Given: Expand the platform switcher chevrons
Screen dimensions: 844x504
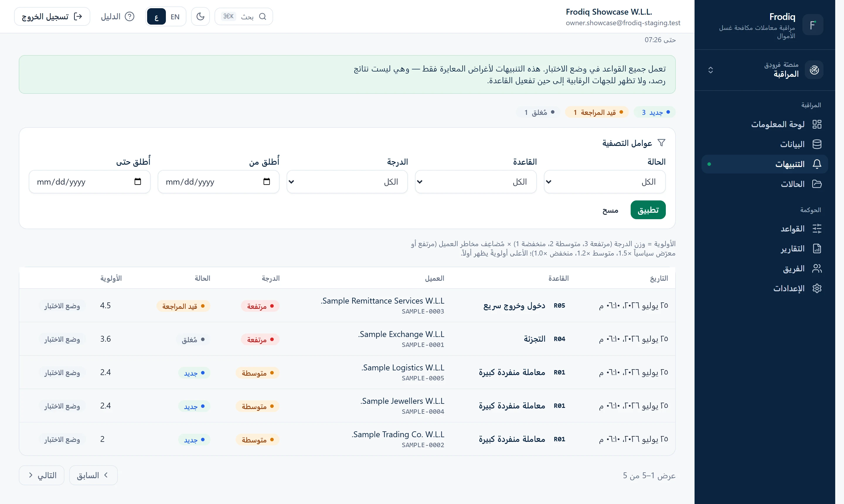Looking at the screenshot, I should click(x=711, y=70).
